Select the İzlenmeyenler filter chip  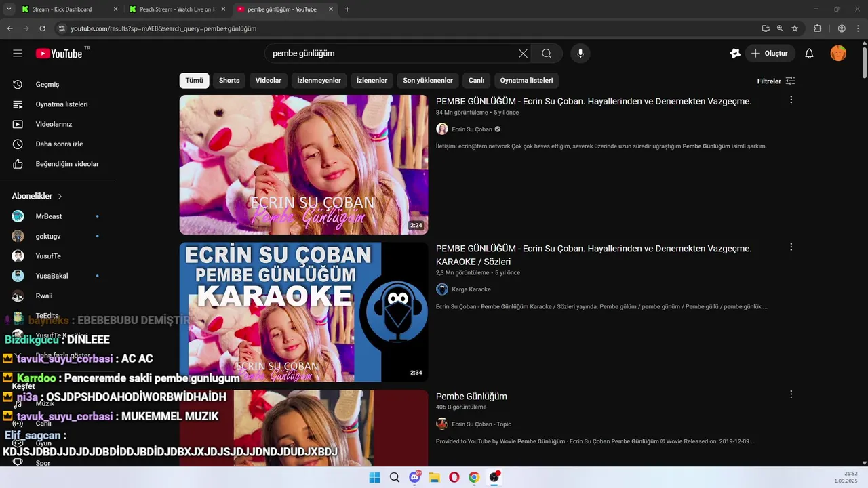pos(319,81)
